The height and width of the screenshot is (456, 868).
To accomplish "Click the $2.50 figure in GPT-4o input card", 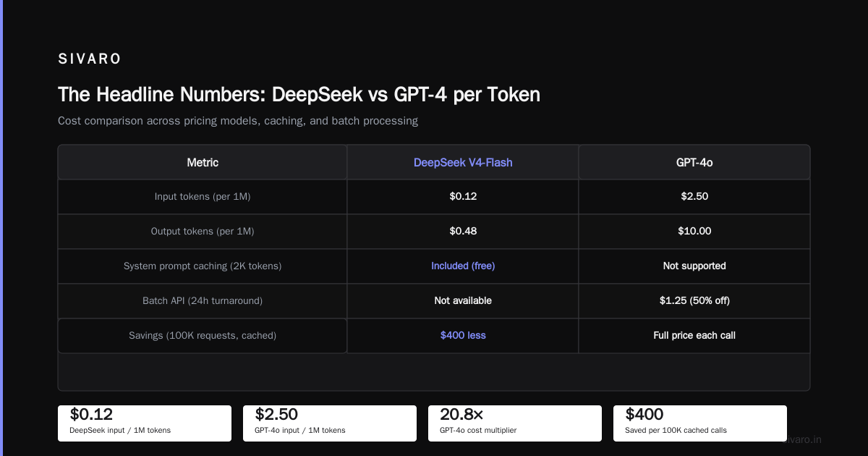I will (276, 414).
